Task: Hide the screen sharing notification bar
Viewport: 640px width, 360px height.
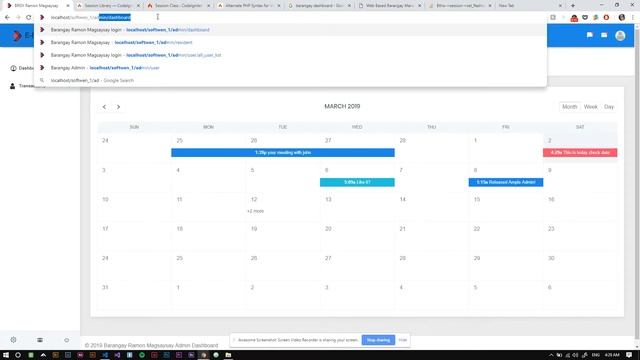Action: [402, 340]
